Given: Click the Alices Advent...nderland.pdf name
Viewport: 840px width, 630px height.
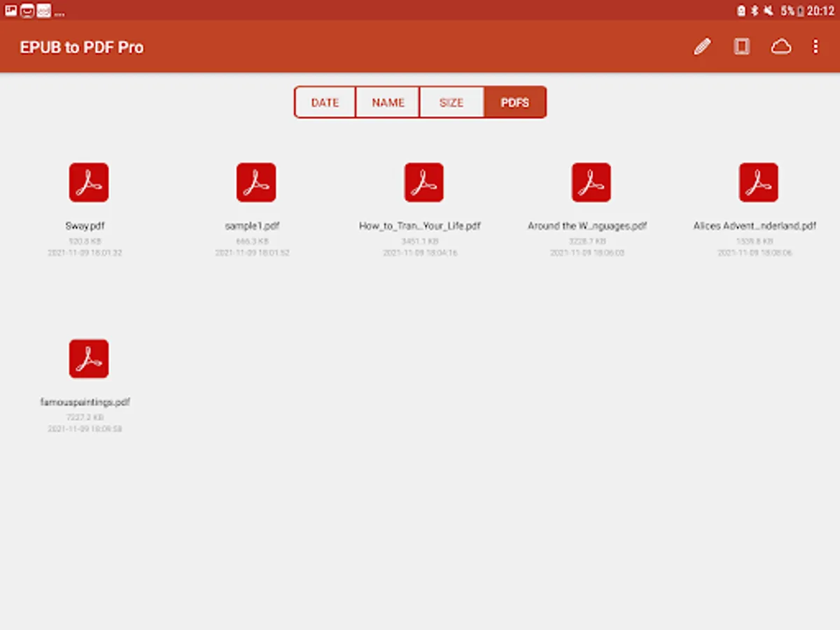Looking at the screenshot, I should pos(755,226).
